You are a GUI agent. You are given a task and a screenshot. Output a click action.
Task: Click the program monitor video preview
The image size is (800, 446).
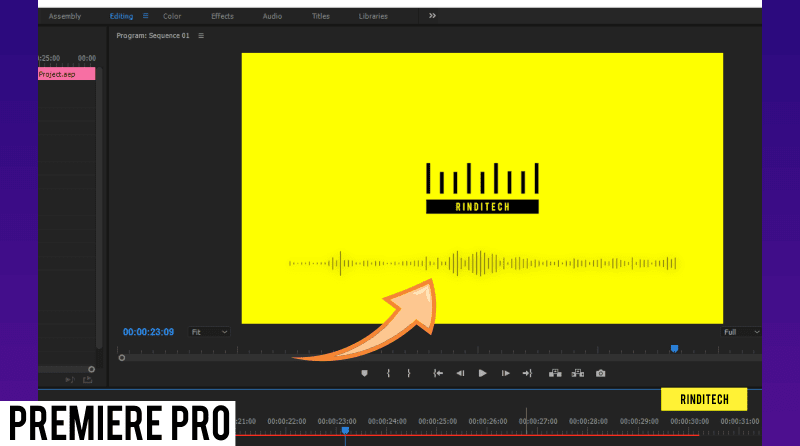pyautogui.click(x=482, y=188)
